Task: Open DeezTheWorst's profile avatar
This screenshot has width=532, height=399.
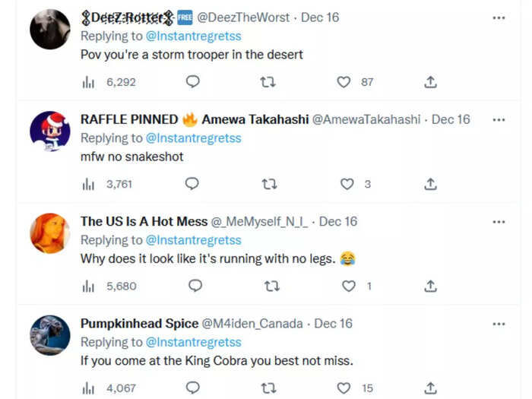Action: tap(50, 29)
